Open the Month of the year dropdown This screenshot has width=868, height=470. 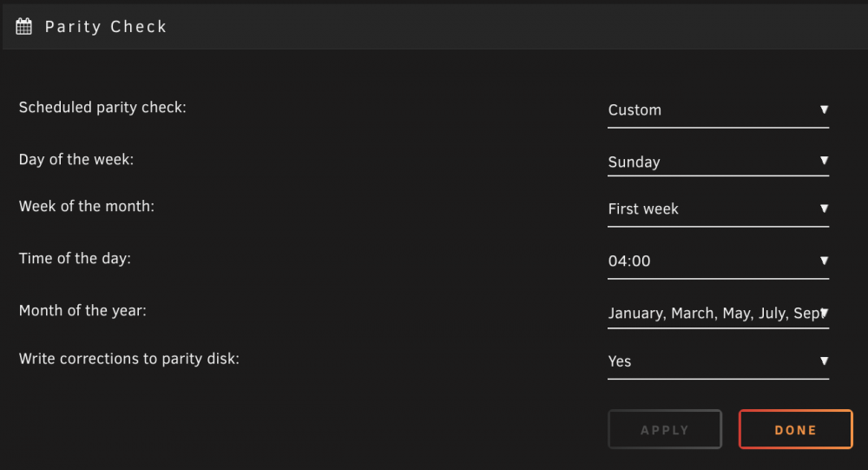pyautogui.click(x=718, y=313)
